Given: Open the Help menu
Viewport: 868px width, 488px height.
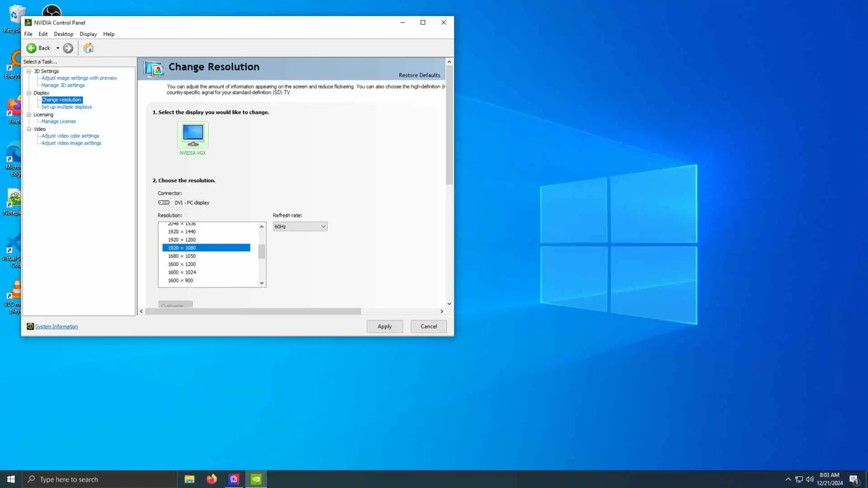Looking at the screenshot, I should pos(108,34).
